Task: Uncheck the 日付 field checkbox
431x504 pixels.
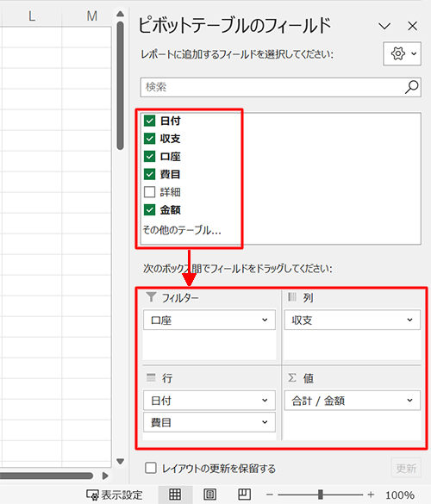Action: (x=150, y=121)
